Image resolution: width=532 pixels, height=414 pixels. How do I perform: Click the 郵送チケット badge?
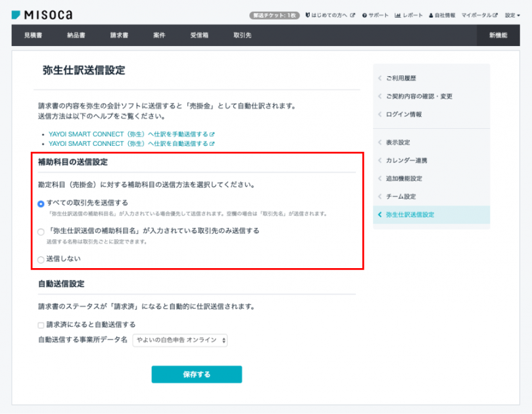(275, 14)
